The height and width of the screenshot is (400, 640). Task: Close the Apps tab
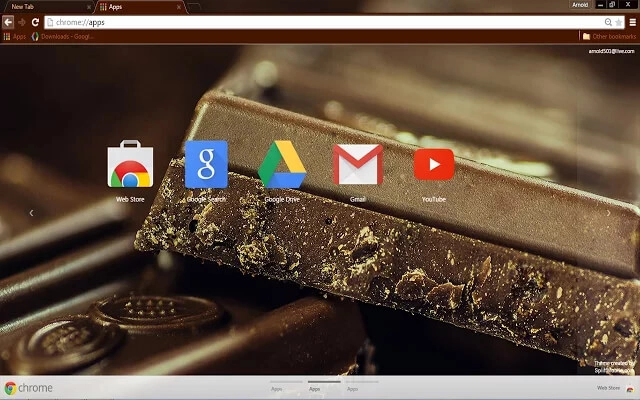(179, 7)
